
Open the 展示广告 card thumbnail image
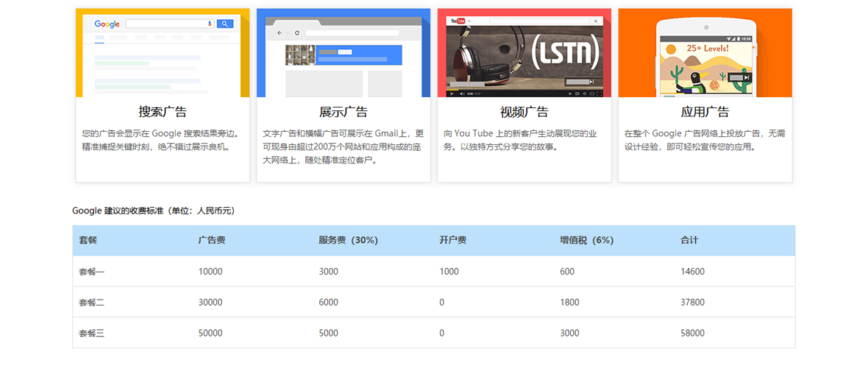pos(344,52)
